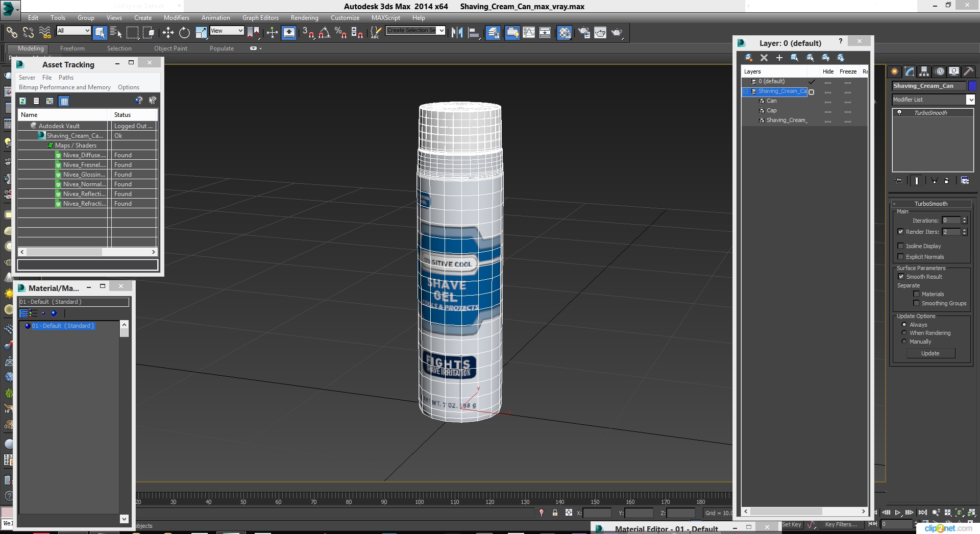Screen dimensions: 980x534
Task: Collapse the Shaving_Cream_Can layer tree node
Action: coord(746,91)
